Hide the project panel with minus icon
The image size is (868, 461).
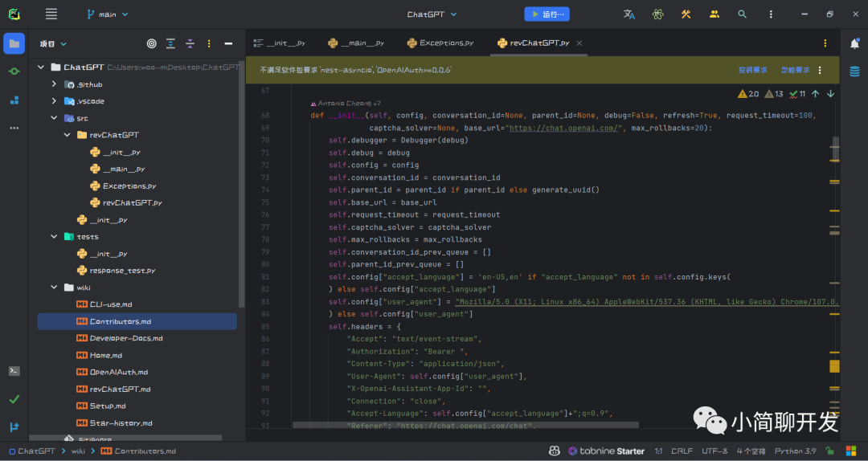(x=228, y=43)
